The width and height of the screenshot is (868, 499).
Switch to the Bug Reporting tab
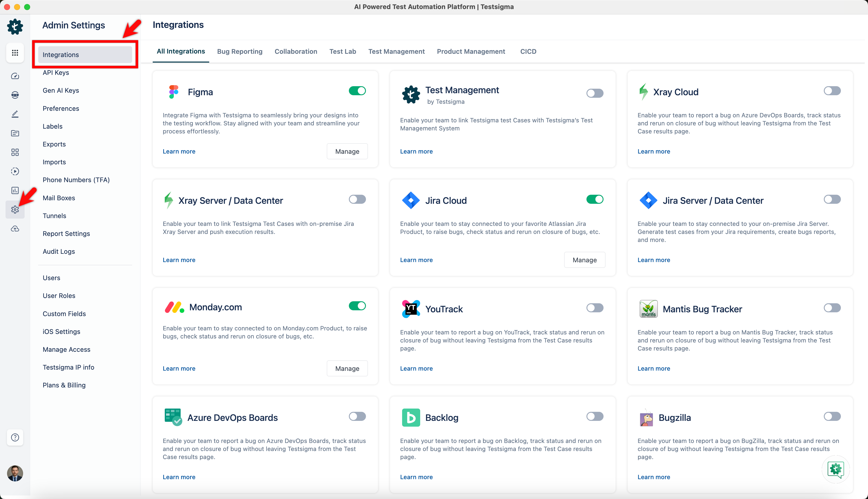(x=240, y=52)
